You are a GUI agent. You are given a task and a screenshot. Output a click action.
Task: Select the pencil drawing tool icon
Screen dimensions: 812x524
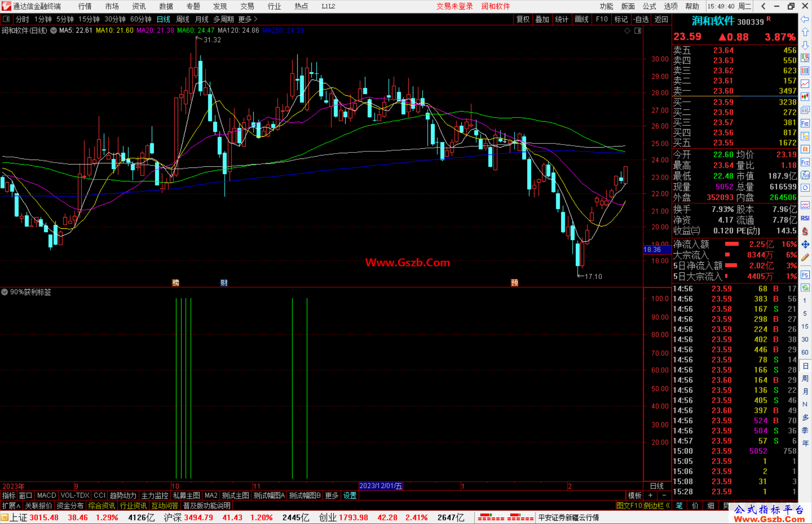[805, 257]
